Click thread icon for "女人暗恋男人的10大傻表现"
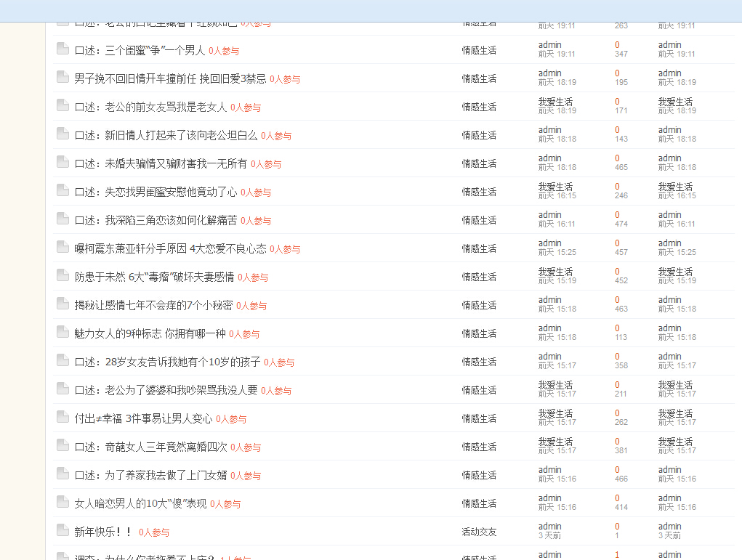The width and height of the screenshot is (742, 560). [x=62, y=503]
